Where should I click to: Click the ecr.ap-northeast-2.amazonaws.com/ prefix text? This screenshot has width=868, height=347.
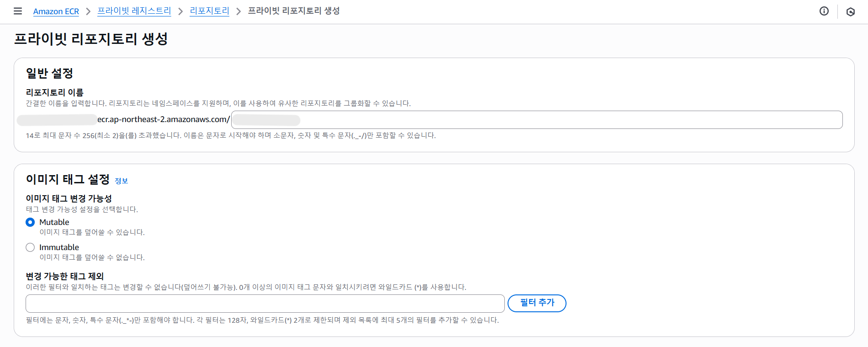164,119
